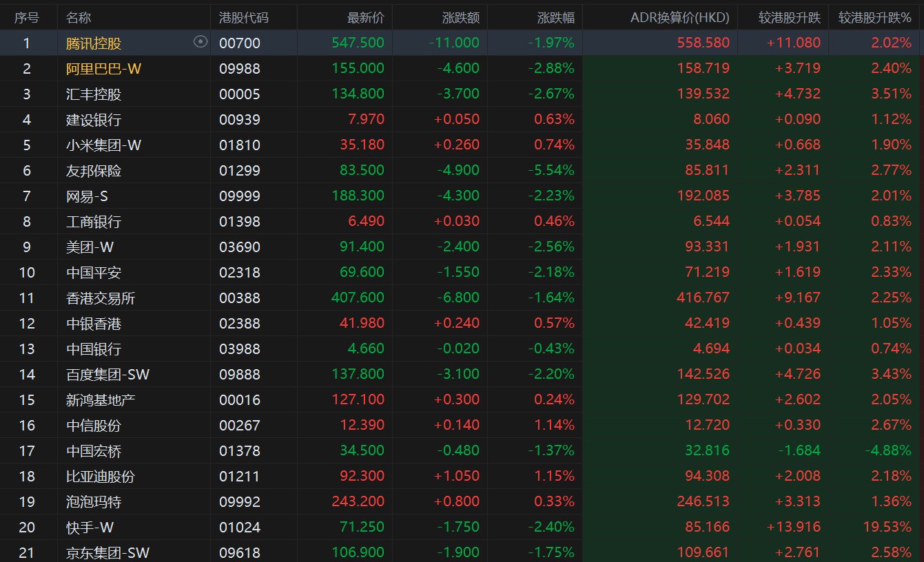Click stock code 01810 for 小米集团-W

(240, 145)
